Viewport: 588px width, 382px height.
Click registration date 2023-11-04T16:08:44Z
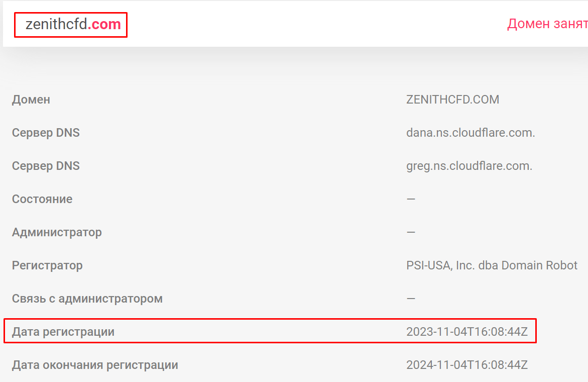click(467, 332)
